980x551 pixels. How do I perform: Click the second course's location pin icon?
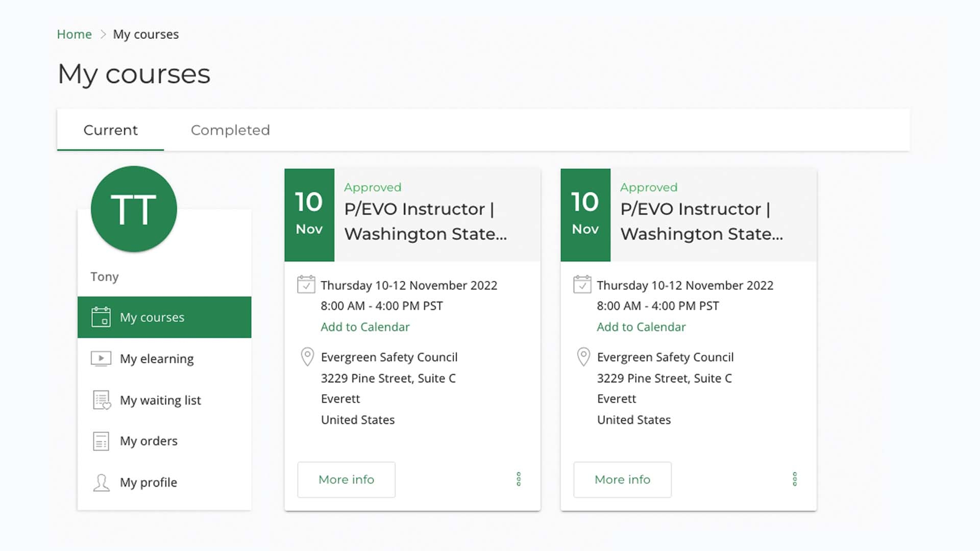(x=583, y=357)
